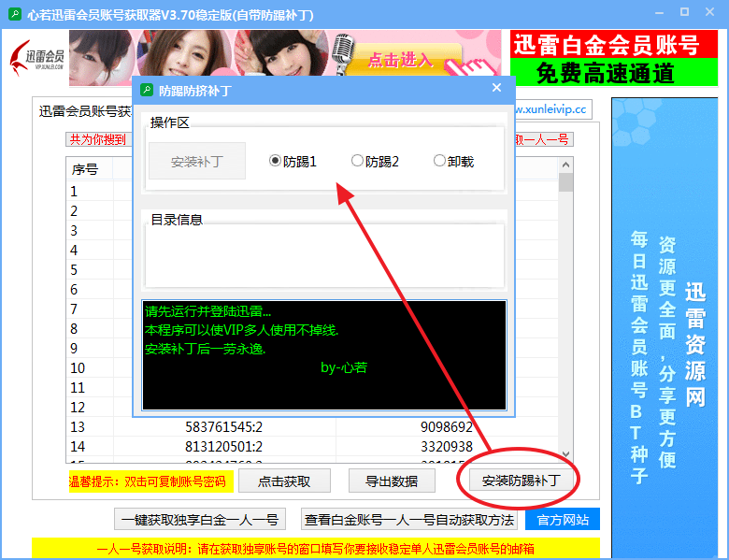
Task: Click the 点击获取 button
Action: pos(284,481)
